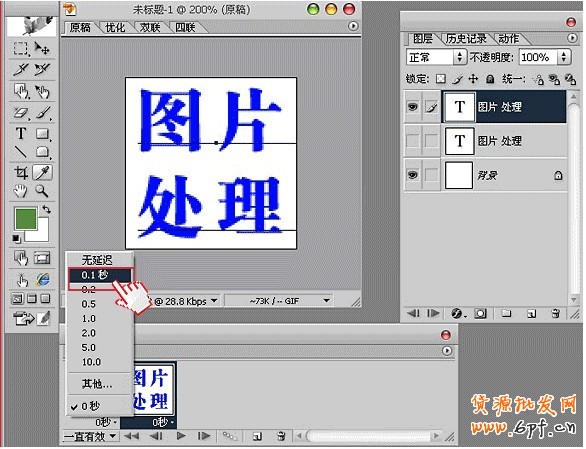Switch to the 双联 tab

tap(150, 27)
